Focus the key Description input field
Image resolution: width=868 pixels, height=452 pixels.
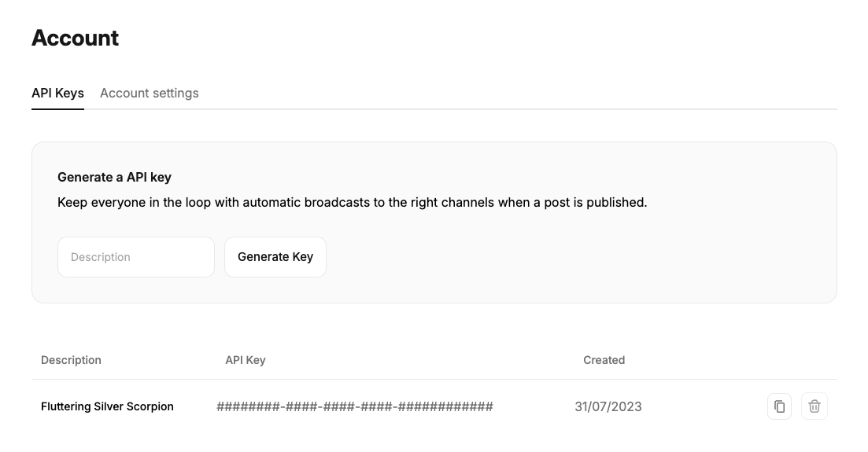136,257
